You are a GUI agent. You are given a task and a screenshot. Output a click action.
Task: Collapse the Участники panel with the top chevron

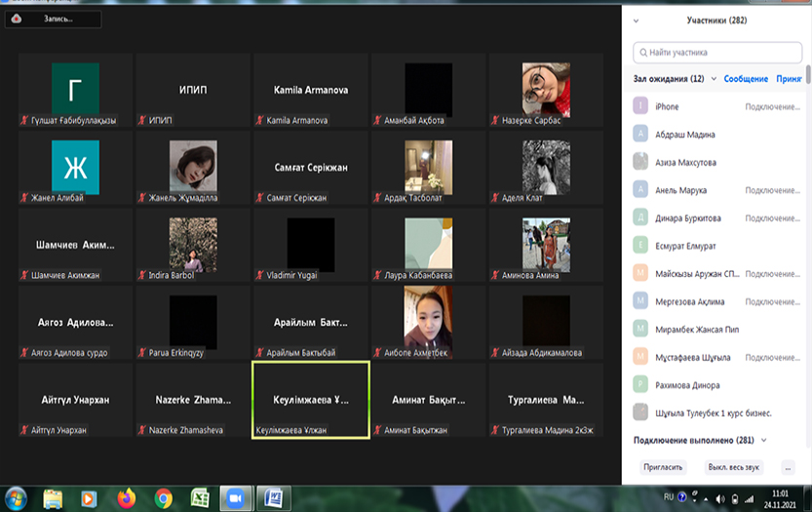637,20
